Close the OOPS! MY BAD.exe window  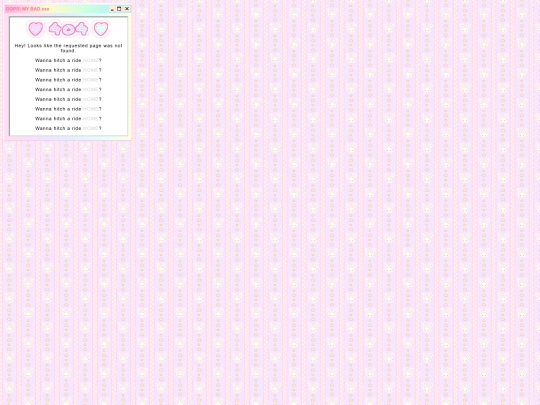[127, 9]
